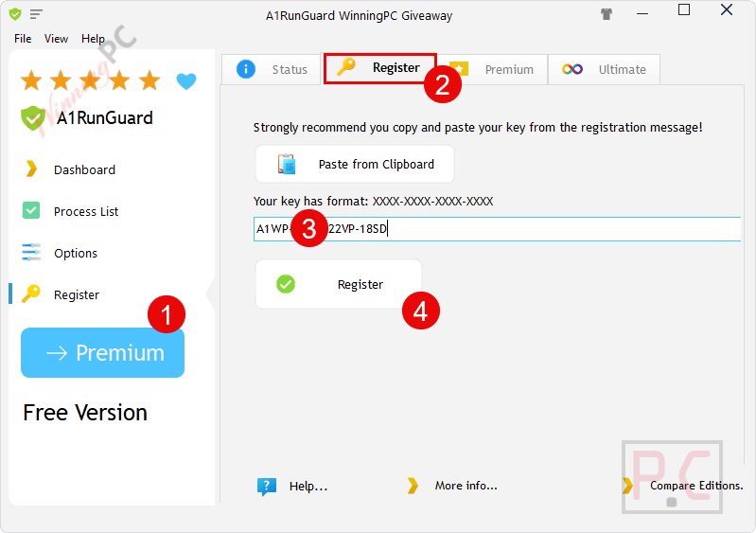Click the green check icon on the Register button
The width and height of the screenshot is (756, 533).
click(x=286, y=284)
